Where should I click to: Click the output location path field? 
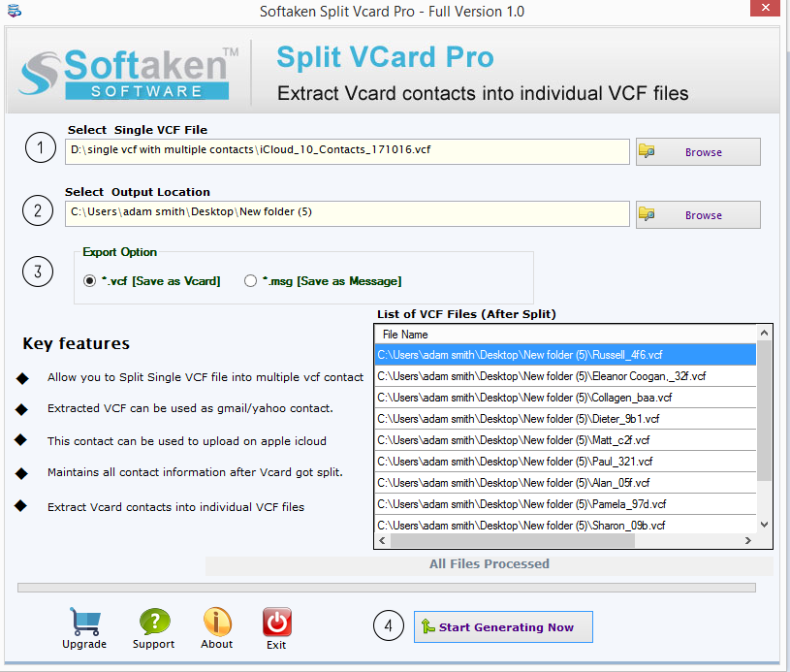(x=347, y=212)
